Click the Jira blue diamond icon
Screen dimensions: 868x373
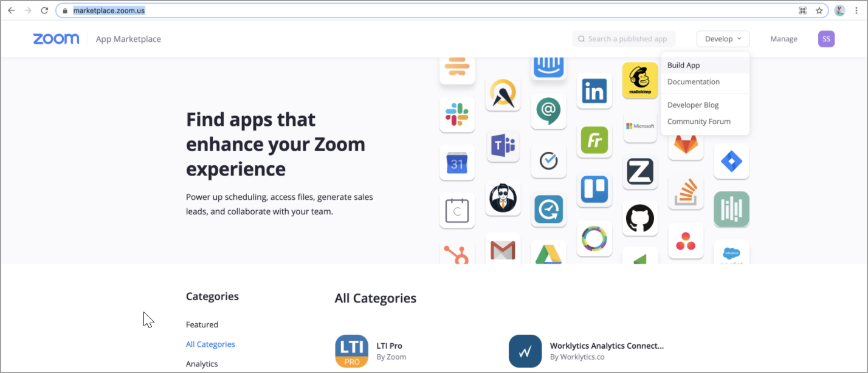pyautogui.click(x=731, y=161)
